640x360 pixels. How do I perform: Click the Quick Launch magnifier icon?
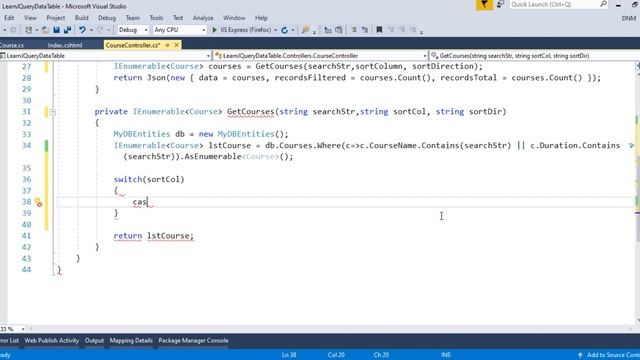pyautogui.click(x=603, y=4)
